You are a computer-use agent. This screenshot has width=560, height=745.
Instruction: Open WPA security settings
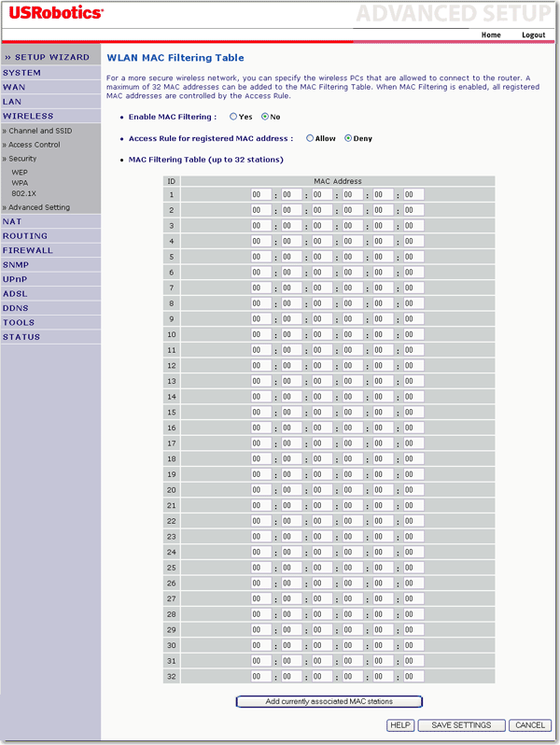click(20, 183)
